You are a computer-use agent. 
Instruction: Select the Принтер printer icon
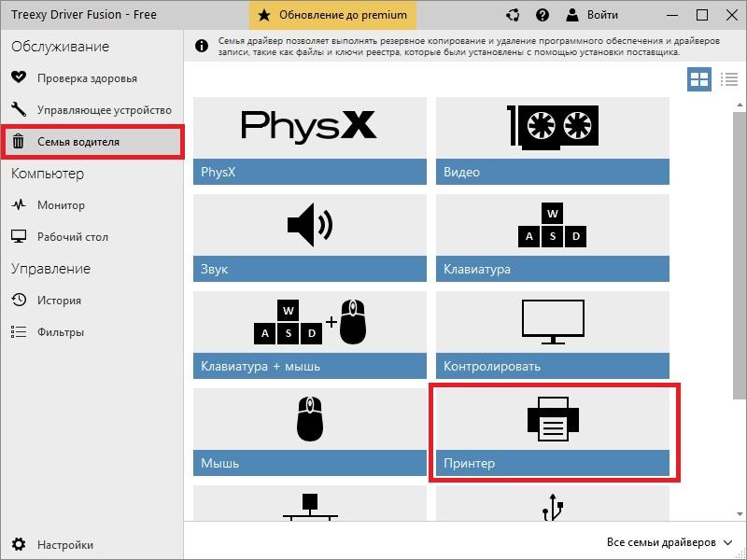(553, 419)
